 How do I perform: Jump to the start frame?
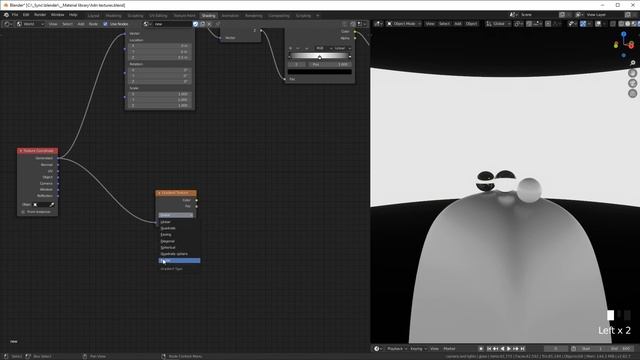click(x=489, y=349)
